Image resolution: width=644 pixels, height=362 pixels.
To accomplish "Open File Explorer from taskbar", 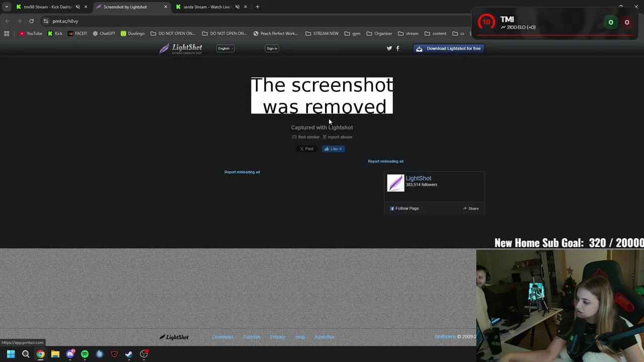I will (x=55, y=354).
